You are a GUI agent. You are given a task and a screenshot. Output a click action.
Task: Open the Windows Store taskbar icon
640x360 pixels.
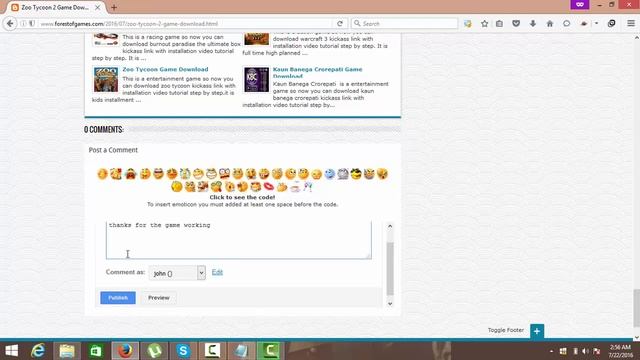[96, 350]
